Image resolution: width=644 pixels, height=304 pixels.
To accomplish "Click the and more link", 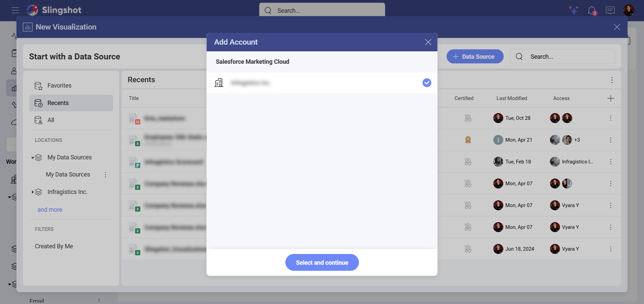I will coord(50,210).
